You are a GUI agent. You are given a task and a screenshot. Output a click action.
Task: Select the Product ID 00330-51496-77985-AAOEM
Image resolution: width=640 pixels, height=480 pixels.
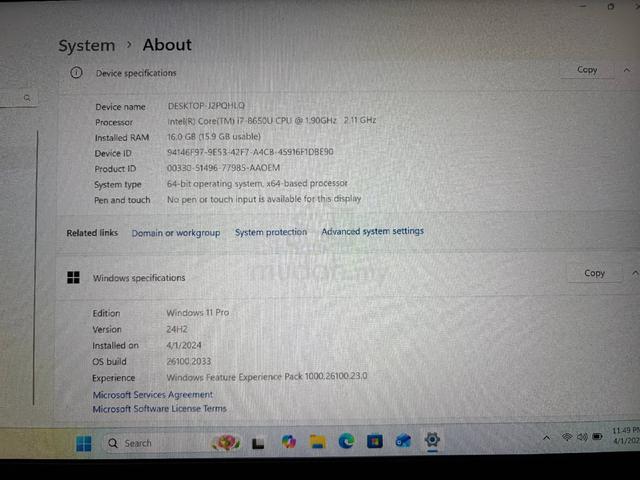click(223, 168)
